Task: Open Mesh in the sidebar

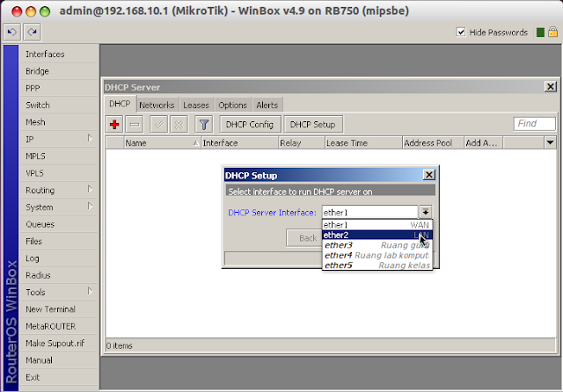Action: click(x=59, y=122)
